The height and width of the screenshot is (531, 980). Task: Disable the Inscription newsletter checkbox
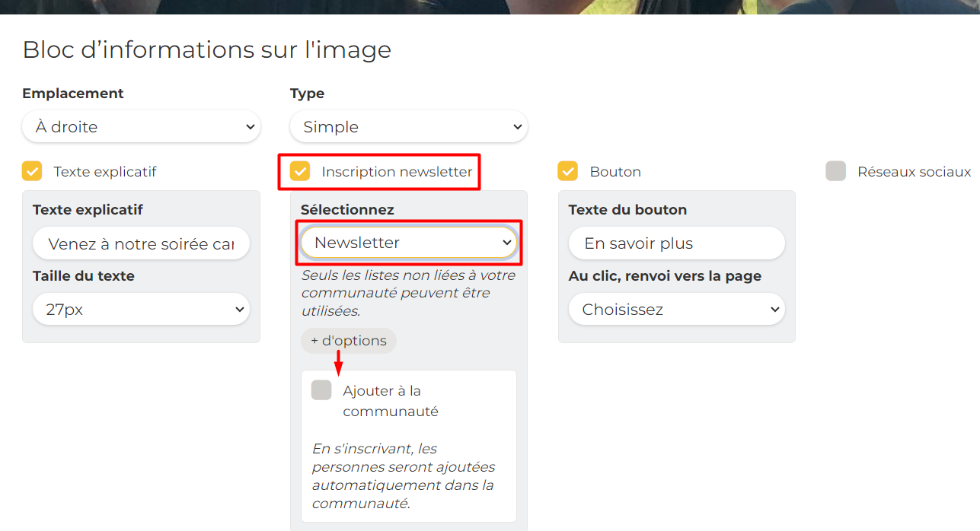pos(301,171)
